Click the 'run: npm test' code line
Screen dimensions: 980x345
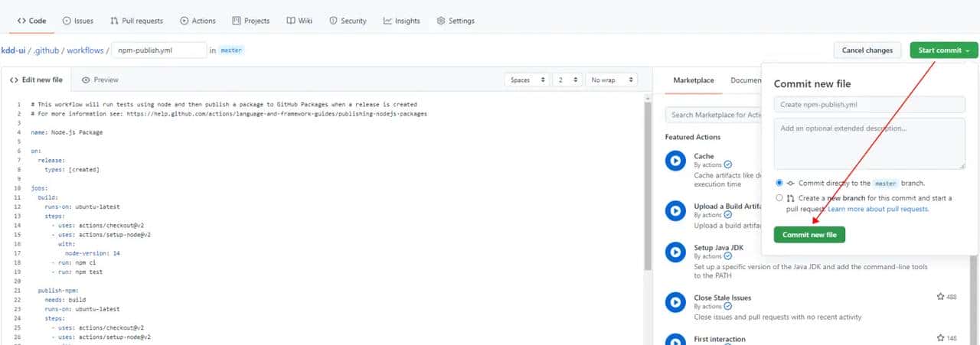[80, 272]
